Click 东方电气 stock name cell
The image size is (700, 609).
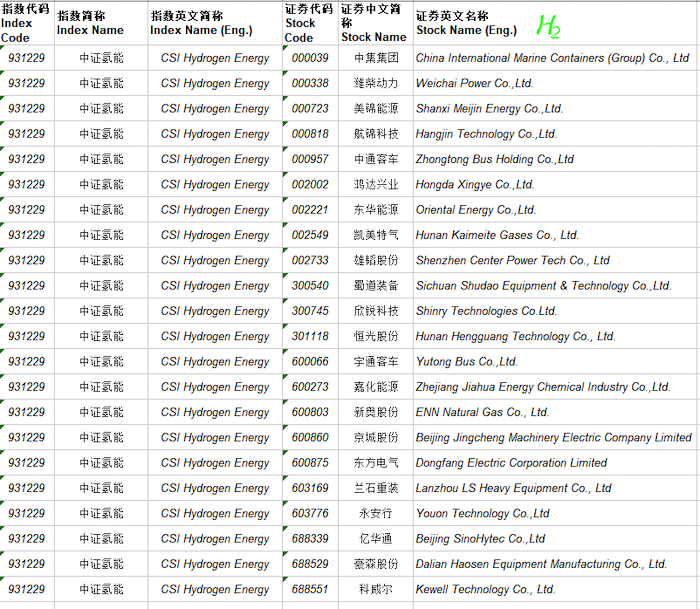375,463
